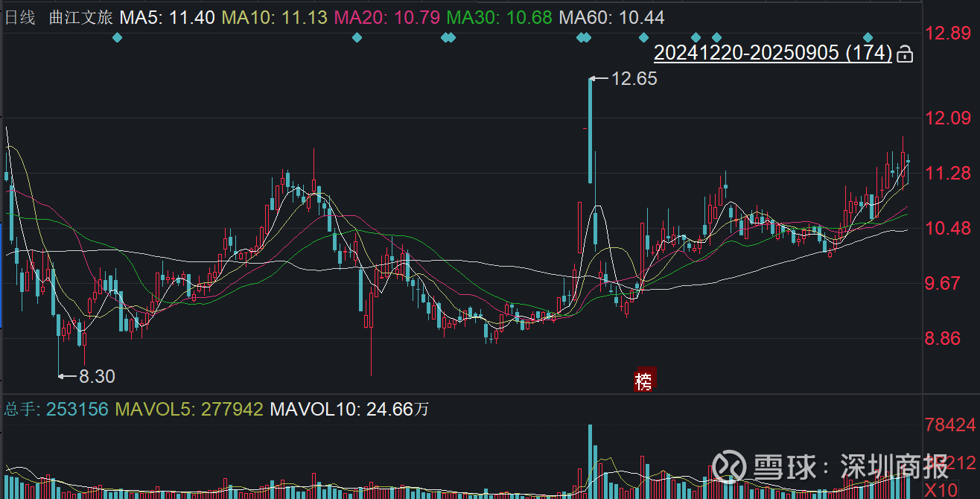Click the MAVOL10: 24.66万 label
Viewport: 980px width, 499px height.
(x=349, y=409)
